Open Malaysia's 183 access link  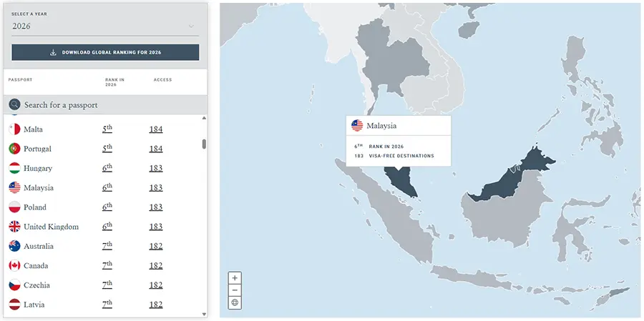(x=156, y=187)
